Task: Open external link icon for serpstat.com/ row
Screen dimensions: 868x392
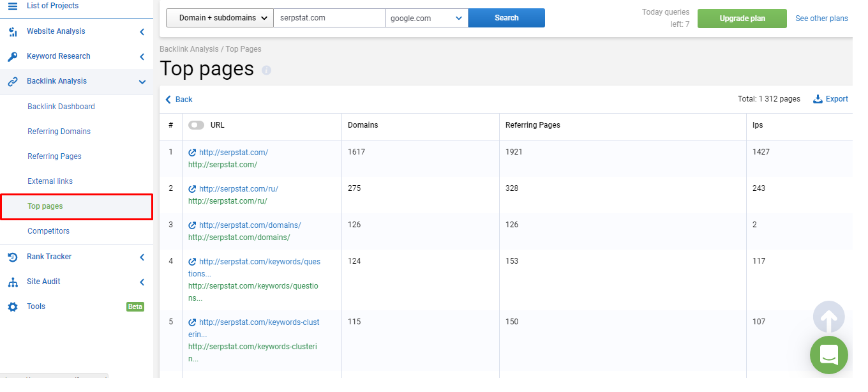Action: point(192,153)
